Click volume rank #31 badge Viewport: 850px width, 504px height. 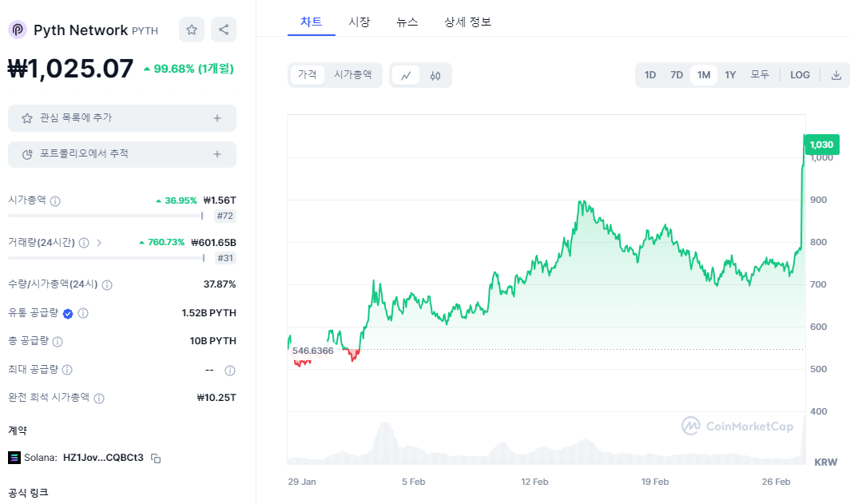225,258
